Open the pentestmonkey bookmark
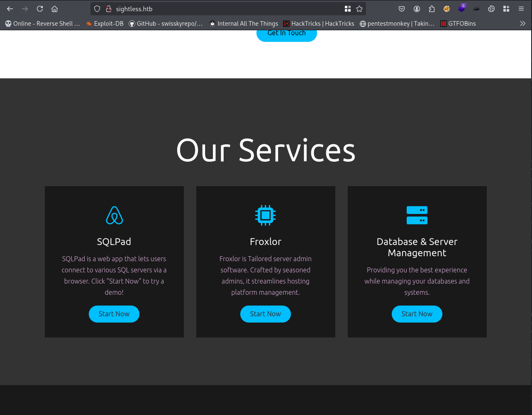Image resolution: width=532 pixels, height=415 pixels. 397,24
